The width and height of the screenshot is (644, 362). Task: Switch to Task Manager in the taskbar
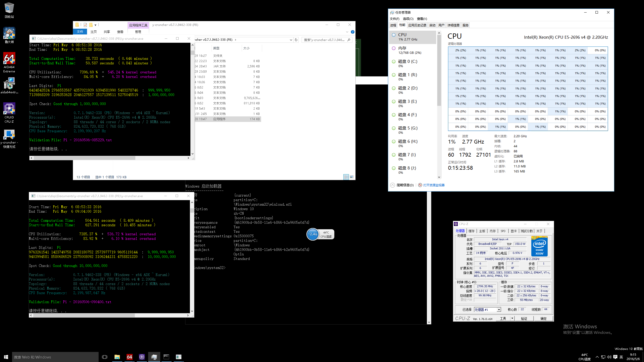tap(154, 357)
